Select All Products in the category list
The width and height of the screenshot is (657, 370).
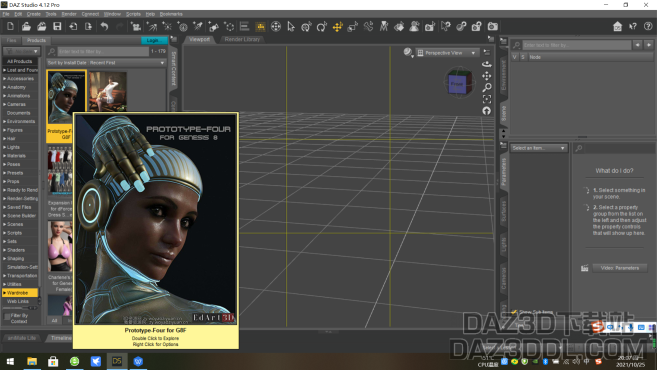(x=19, y=62)
